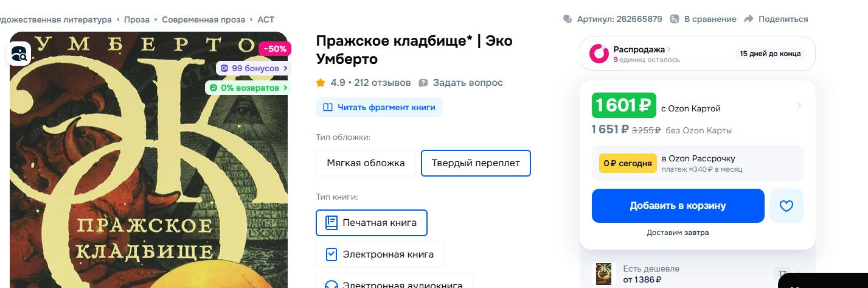Select Твердый переплет cover type
Image resolution: width=868 pixels, height=288 pixels.
click(x=476, y=163)
